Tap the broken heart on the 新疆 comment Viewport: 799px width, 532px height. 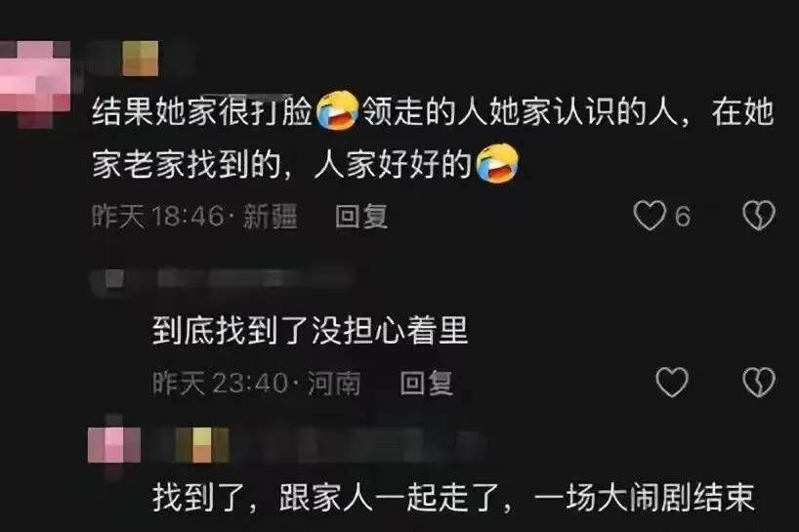tap(759, 216)
